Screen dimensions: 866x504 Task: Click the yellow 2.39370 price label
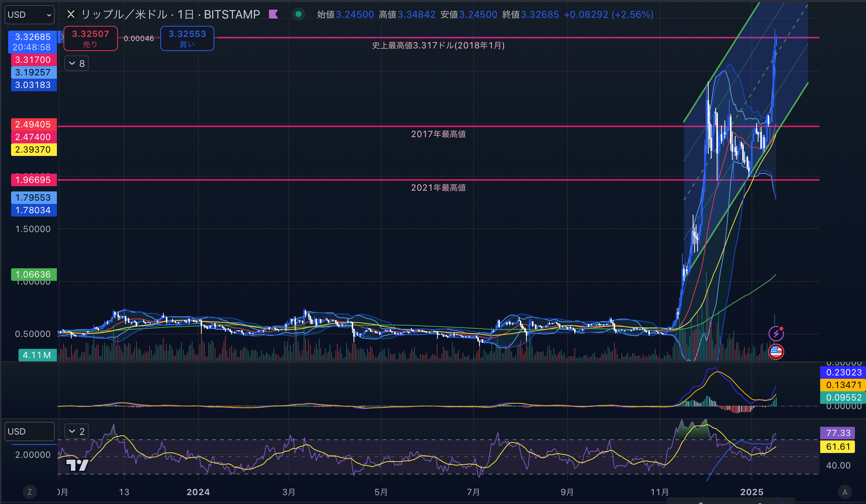coord(34,150)
